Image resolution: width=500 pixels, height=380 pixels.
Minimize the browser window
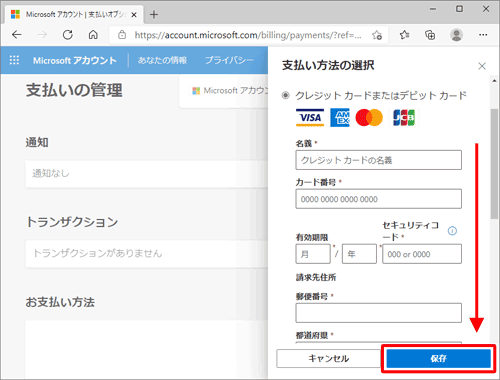(433, 9)
